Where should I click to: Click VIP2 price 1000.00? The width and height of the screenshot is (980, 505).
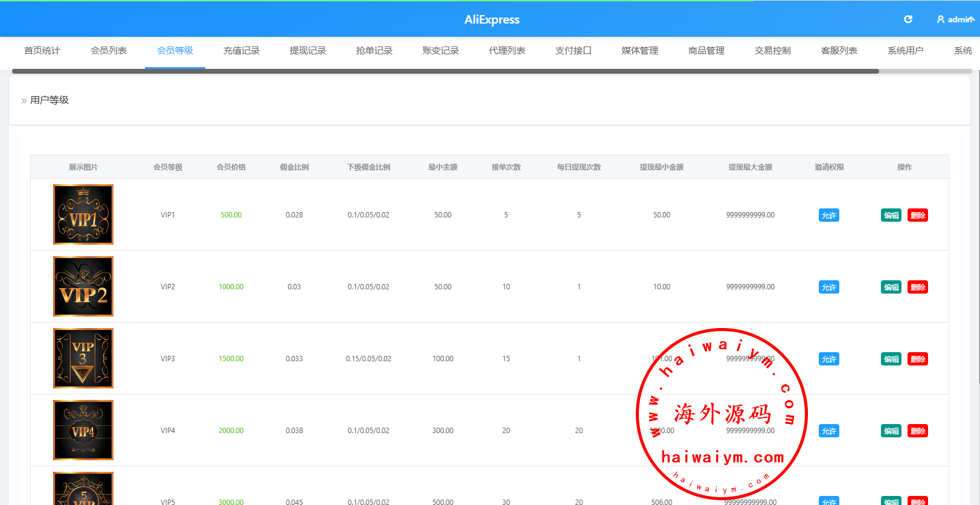pyautogui.click(x=231, y=287)
